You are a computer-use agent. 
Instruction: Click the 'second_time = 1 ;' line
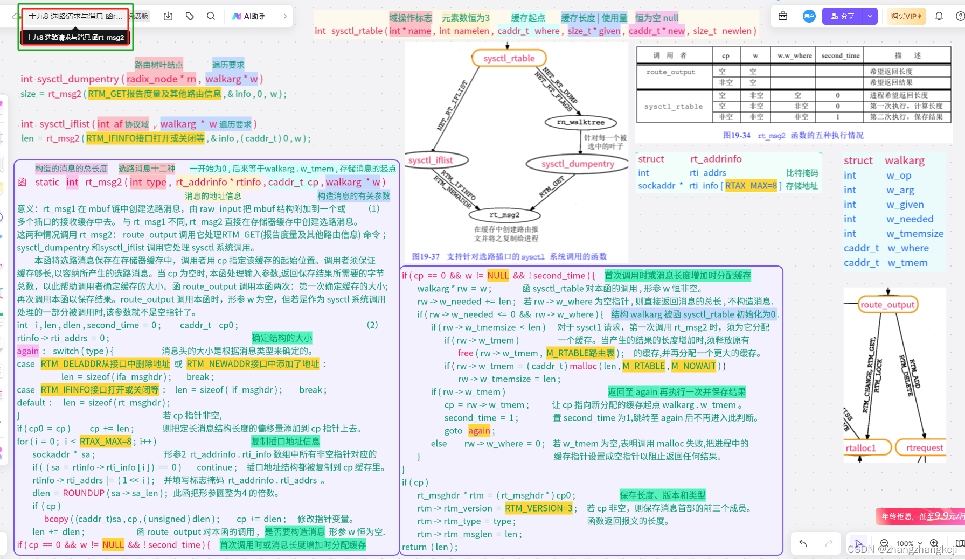pyautogui.click(x=481, y=418)
